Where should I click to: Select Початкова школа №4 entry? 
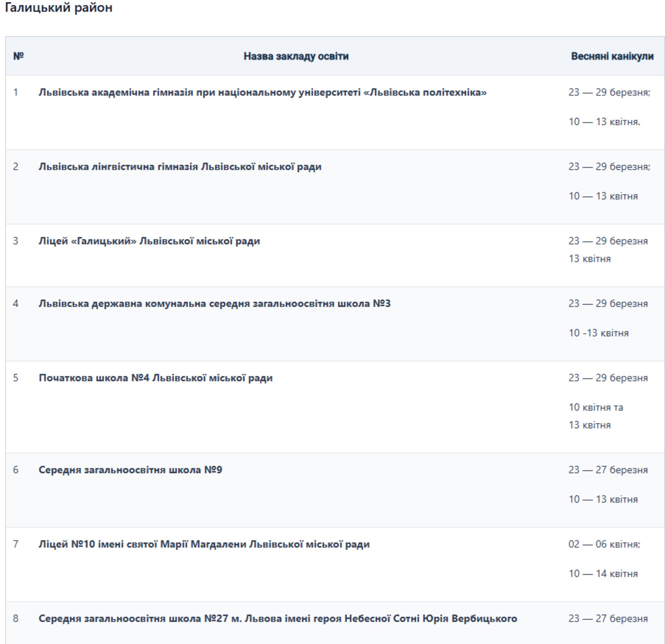[x=156, y=378]
